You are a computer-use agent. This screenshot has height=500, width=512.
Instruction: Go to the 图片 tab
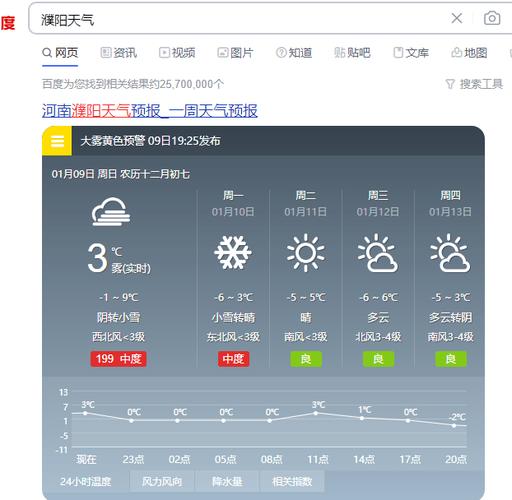tap(235, 53)
